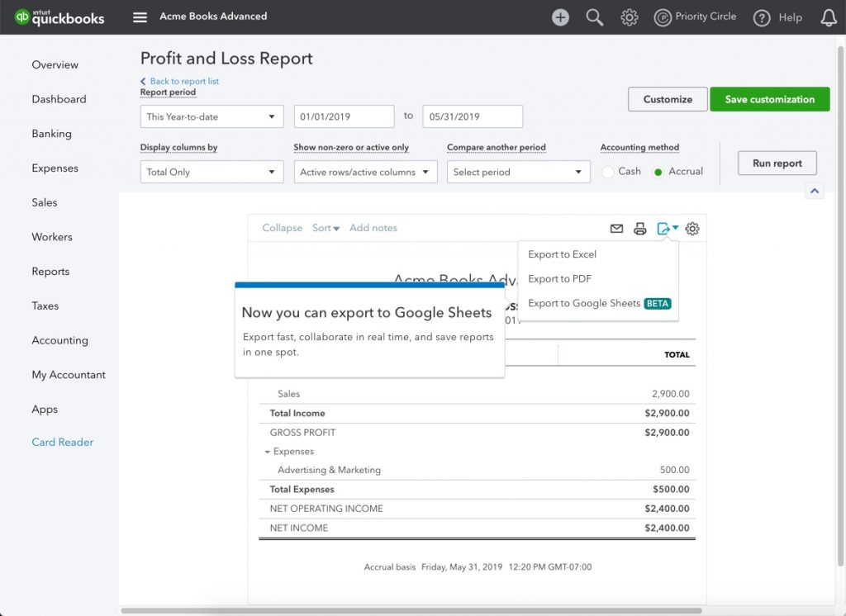Viewport: 846px width, 616px height.
Task: Go to Workers in sidebar
Action: [x=52, y=237]
